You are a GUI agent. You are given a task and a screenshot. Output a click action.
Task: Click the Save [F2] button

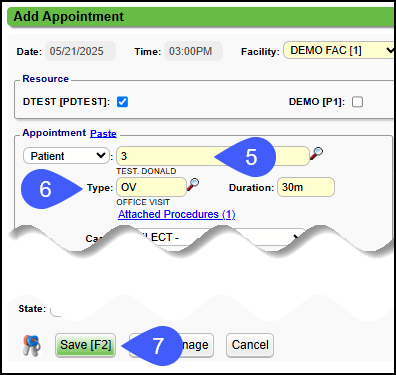[x=86, y=345]
